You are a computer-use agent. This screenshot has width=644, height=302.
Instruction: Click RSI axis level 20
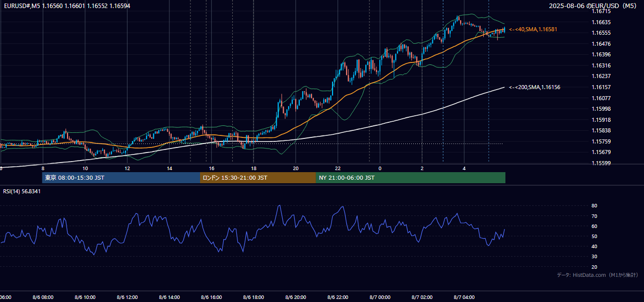pyautogui.click(x=595, y=267)
